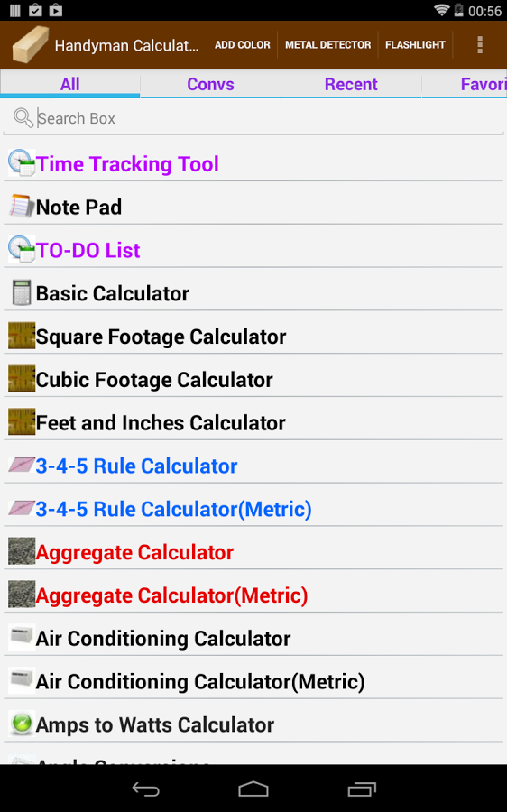This screenshot has width=507, height=812.
Task: Turn on the FLASHLIGHT
Action: click(415, 45)
